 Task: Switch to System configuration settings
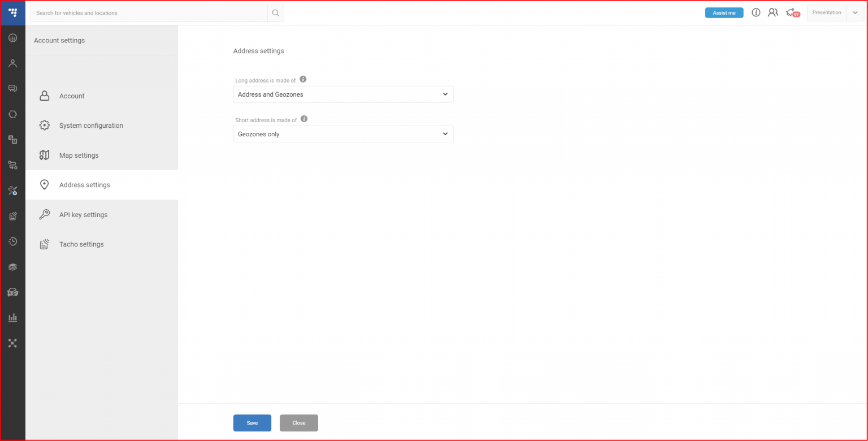pyautogui.click(x=91, y=125)
